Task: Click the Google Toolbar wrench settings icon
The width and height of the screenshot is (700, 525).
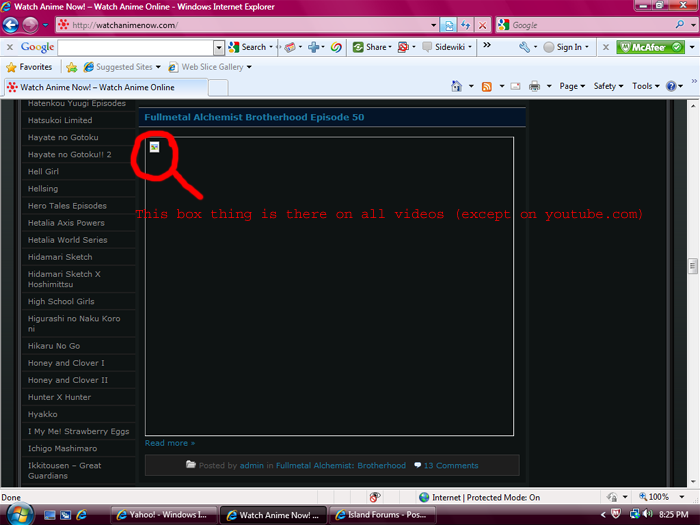Action: pyautogui.click(x=524, y=47)
